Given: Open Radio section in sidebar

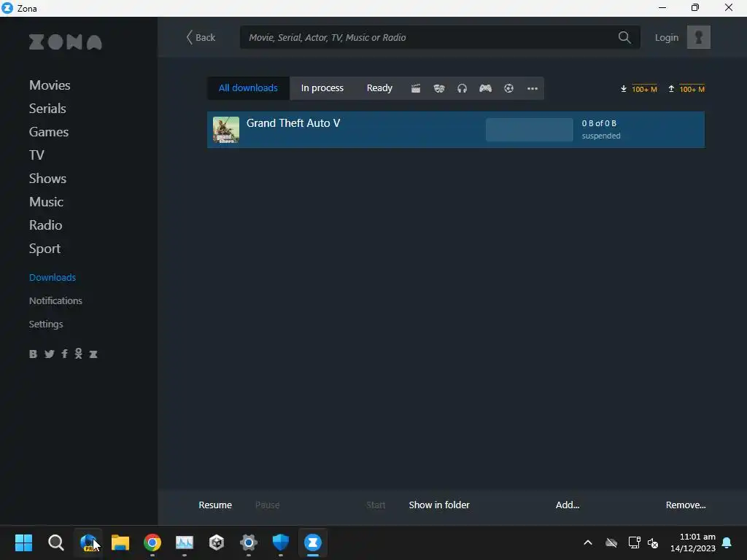Looking at the screenshot, I should click(46, 225).
